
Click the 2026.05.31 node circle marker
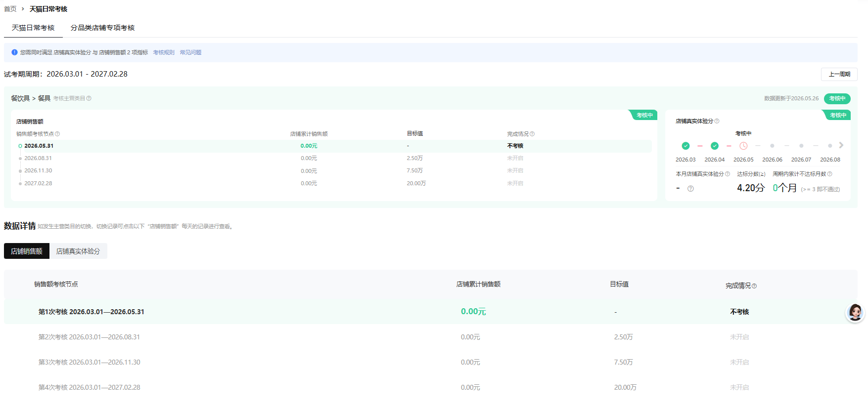20,146
